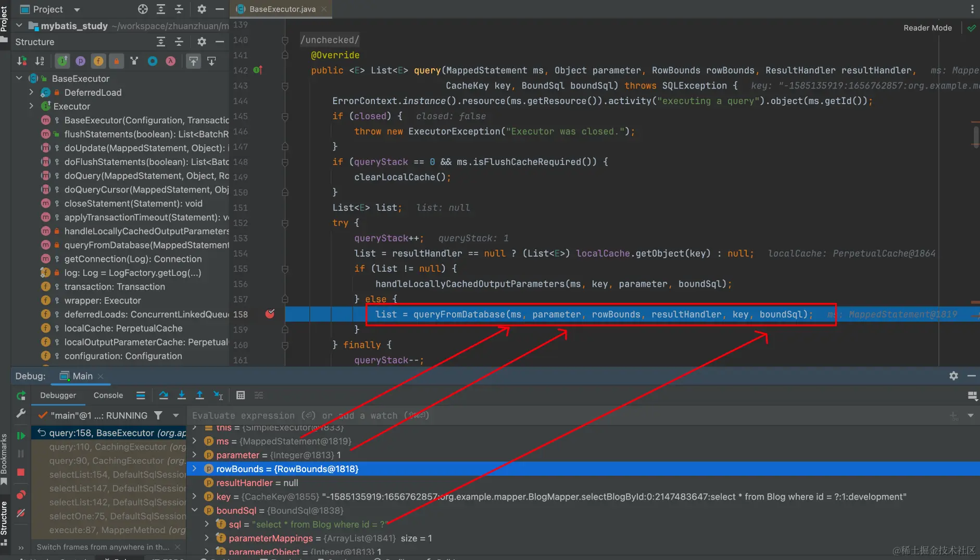Collapse the mybatis_study project node
This screenshot has height=560, width=980.
point(19,26)
